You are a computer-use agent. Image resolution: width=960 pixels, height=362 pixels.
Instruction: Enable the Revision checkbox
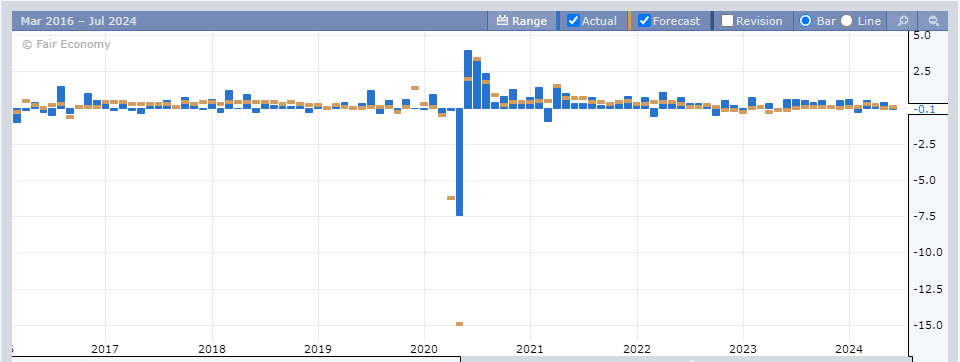pyautogui.click(x=727, y=21)
